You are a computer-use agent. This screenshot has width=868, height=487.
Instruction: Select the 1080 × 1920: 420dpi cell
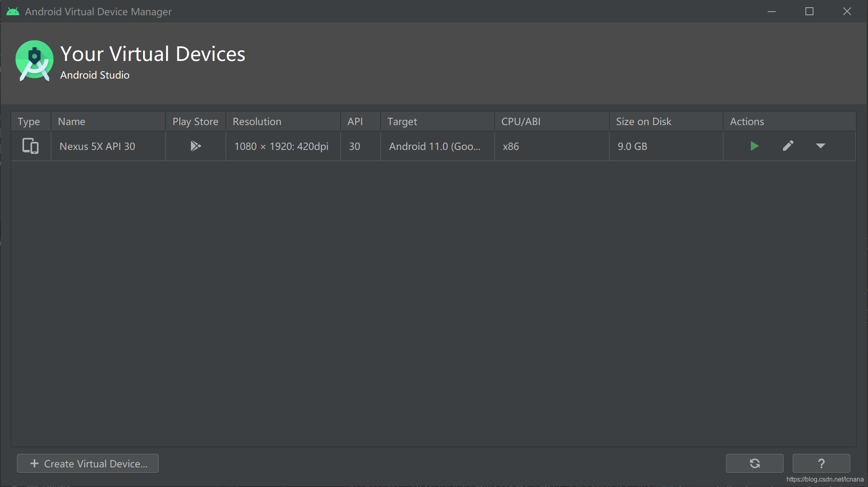283,146
